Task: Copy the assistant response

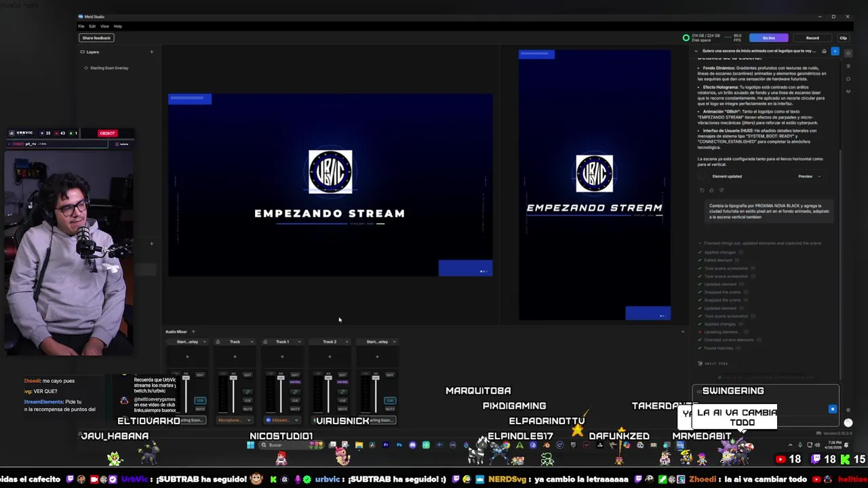Action: tap(702, 190)
